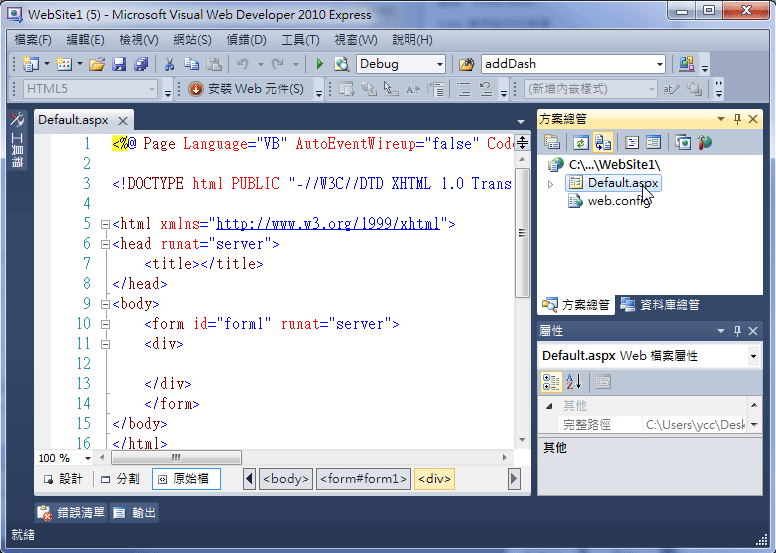Click the Undo arrow icon
This screenshot has height=553, width=776.
(x=242, y=64)
